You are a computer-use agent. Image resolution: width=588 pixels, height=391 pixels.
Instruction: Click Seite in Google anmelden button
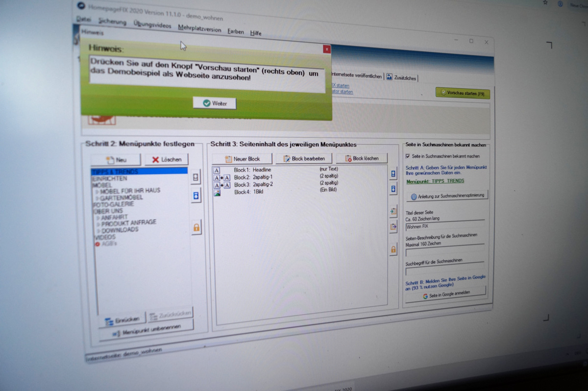(446, 294)
